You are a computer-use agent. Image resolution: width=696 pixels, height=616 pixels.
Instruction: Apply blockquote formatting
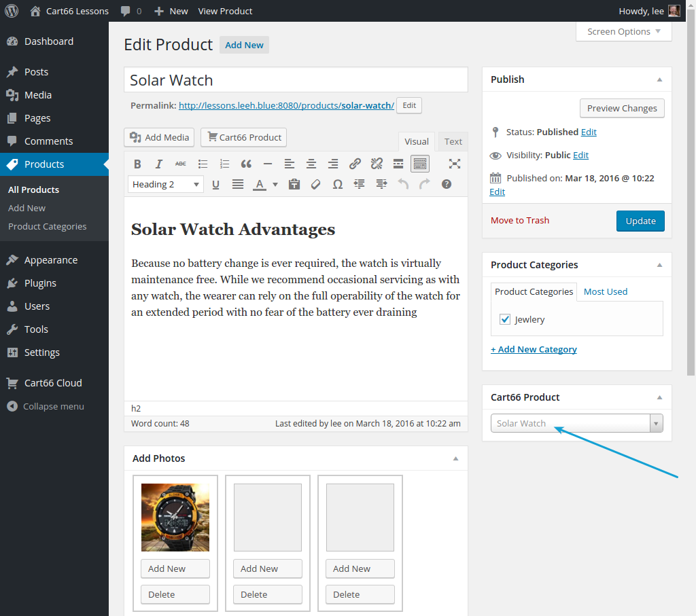point(246,164)
